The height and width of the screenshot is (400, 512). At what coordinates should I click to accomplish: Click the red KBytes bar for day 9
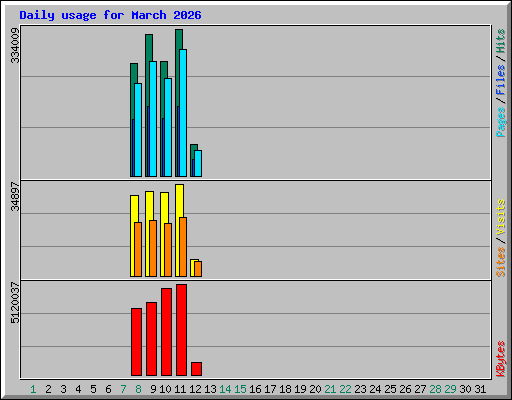pyautogui.click(x=151, y=339)
